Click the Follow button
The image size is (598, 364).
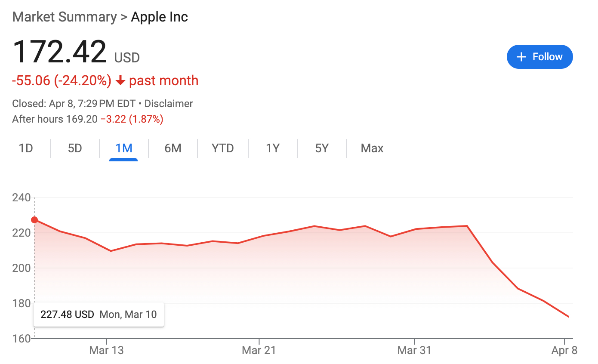click(539, 57)
